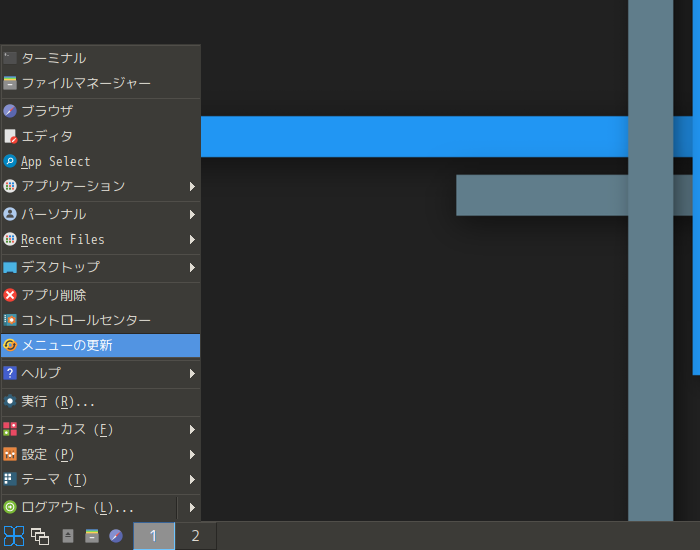Screen dimensions: 700x550
Task: Click refresh icon beside メニューの更新
Action: [10, 346]
